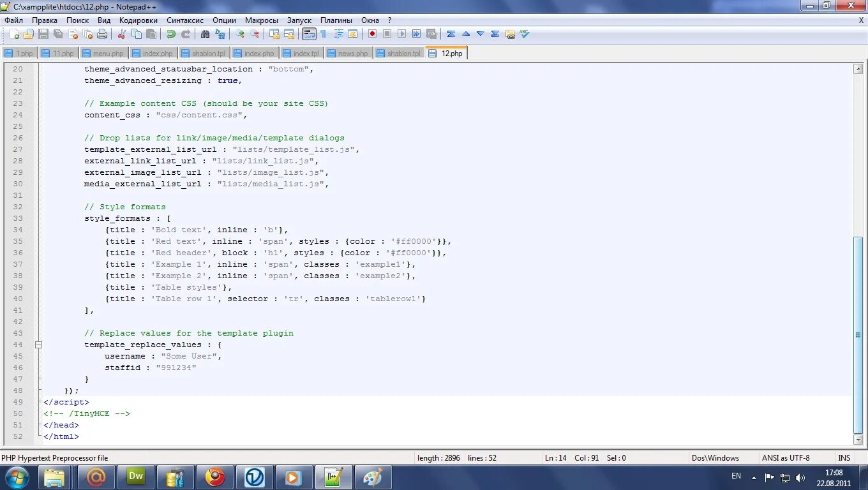
Task: Start macro recording with red dot icon
Action: click(x=372, y=34)
